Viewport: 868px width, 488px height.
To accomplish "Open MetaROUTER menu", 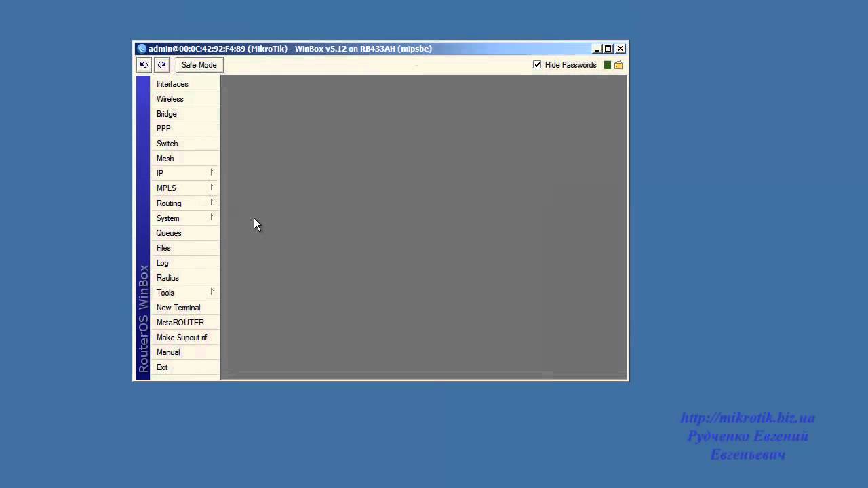I will tap(185, 323).
